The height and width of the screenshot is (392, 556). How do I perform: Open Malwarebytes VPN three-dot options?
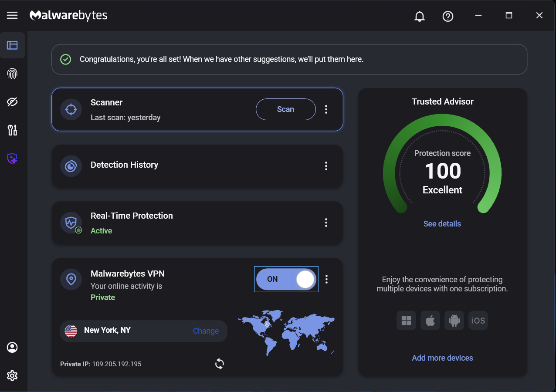[x=327, y=279]
